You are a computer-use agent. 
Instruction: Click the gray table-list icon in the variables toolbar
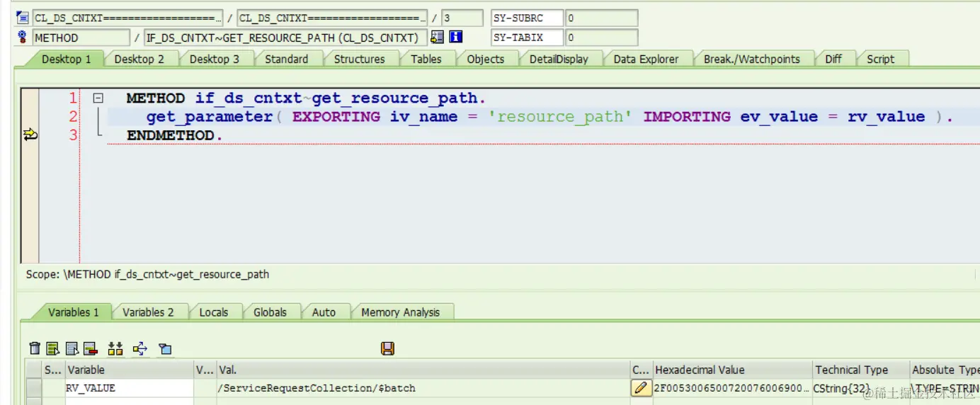point(72,348)
